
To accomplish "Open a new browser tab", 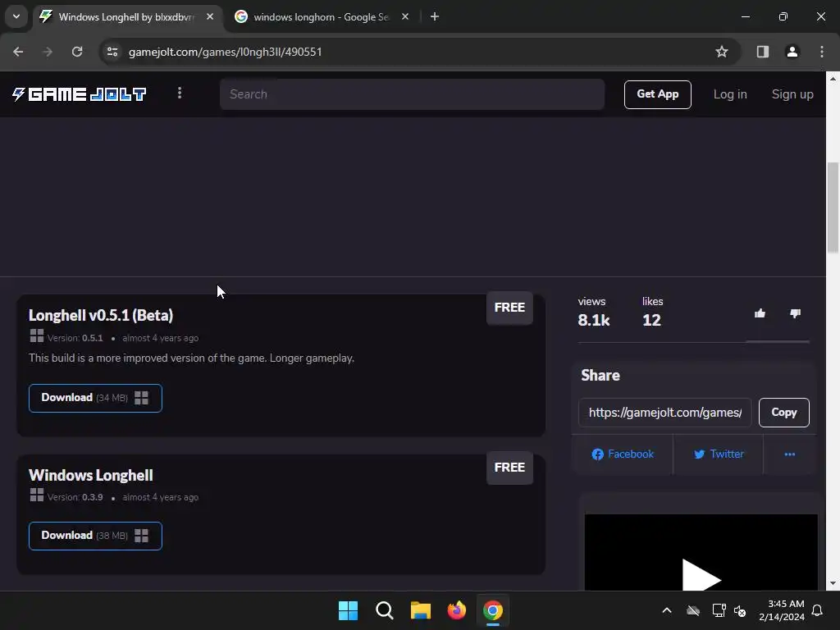I will click(x=435, y=17).
